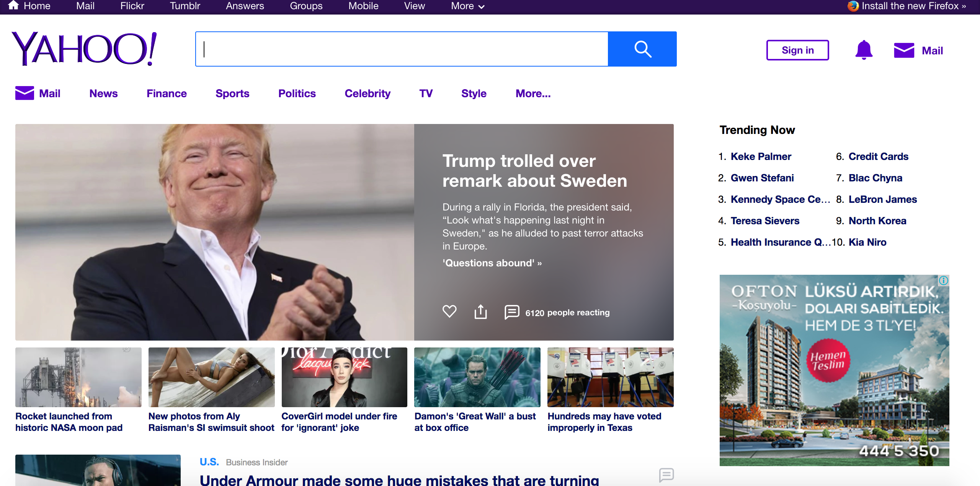Open Under Armour made some huge mistakes article
Screen dimensions: 980x486
click(x=399, y=480)
